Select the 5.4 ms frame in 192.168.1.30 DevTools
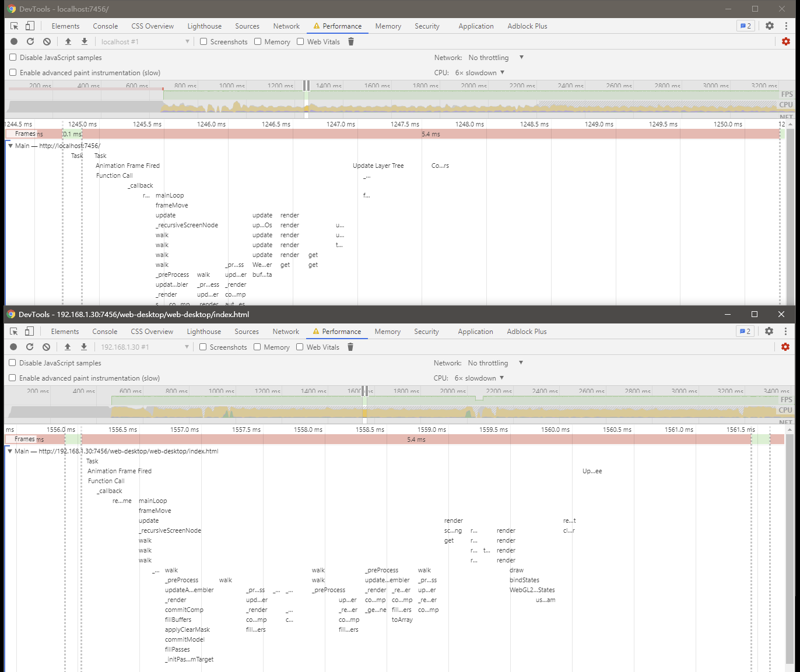Viewport: 800px width, 672px height. tap(416, 439)
